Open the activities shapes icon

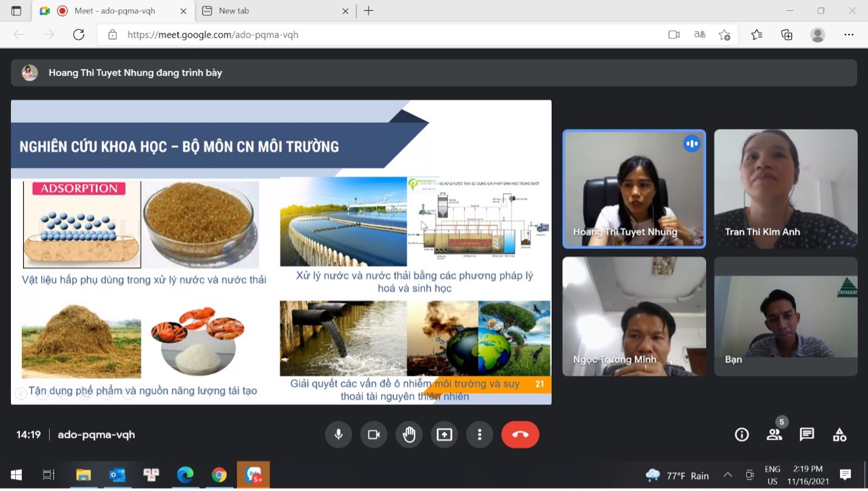839,435
